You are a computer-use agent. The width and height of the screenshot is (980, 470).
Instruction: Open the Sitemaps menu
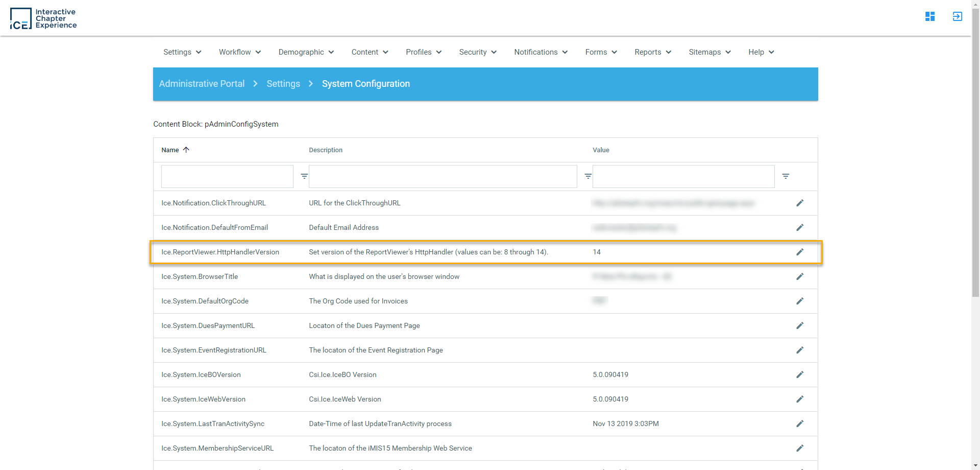click(x=709, y=52)
